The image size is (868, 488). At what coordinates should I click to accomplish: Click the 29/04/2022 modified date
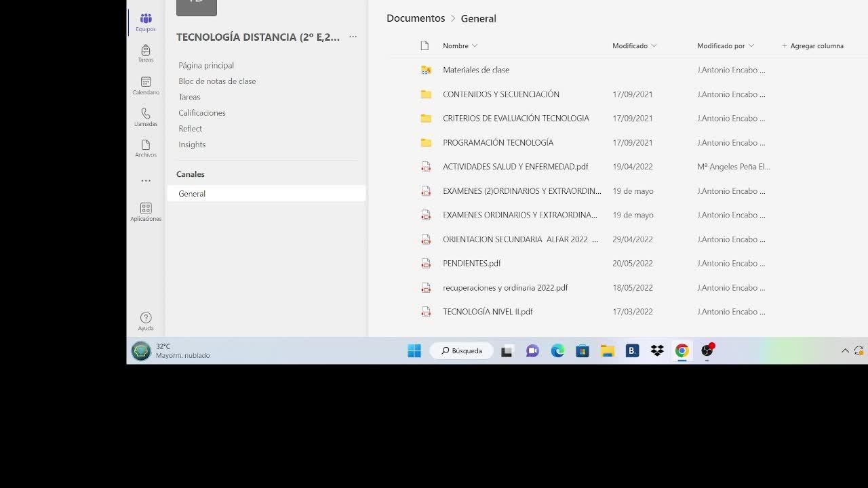click(x=633, y=239)
